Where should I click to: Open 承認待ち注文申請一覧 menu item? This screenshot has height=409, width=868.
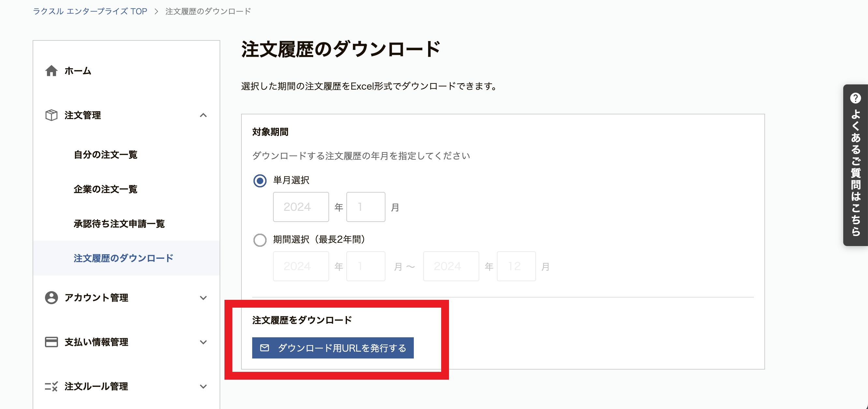coord(119,224)
